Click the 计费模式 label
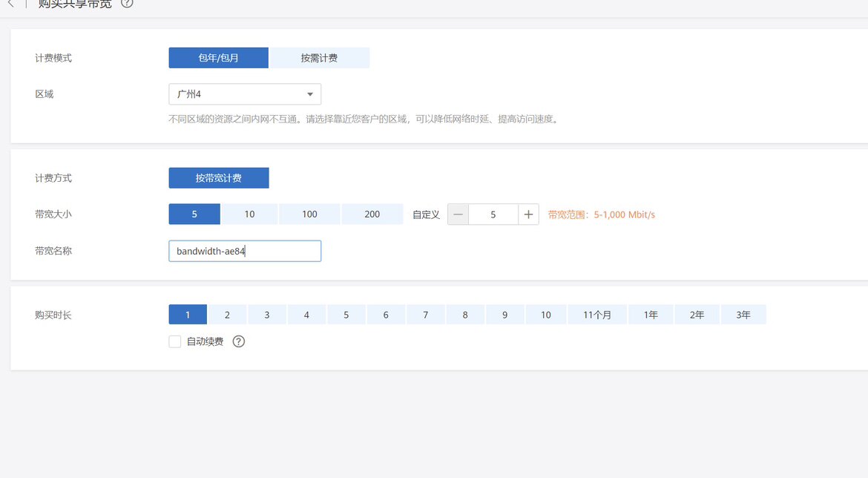 tap(53, 58)
